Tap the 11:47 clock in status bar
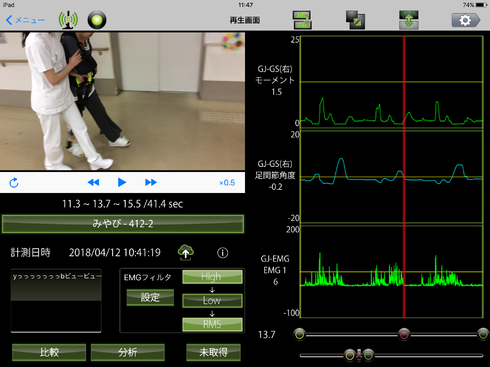This screenshot has width=490, height=367. 245,5
